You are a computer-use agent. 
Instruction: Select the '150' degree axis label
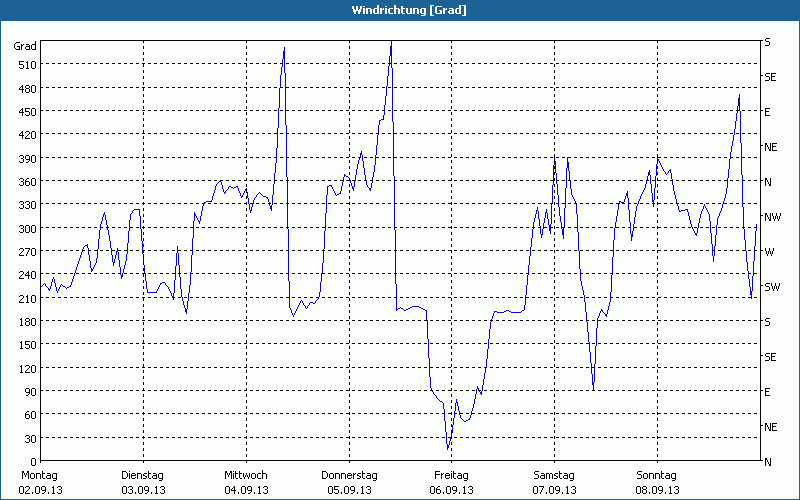coord(28,345)
